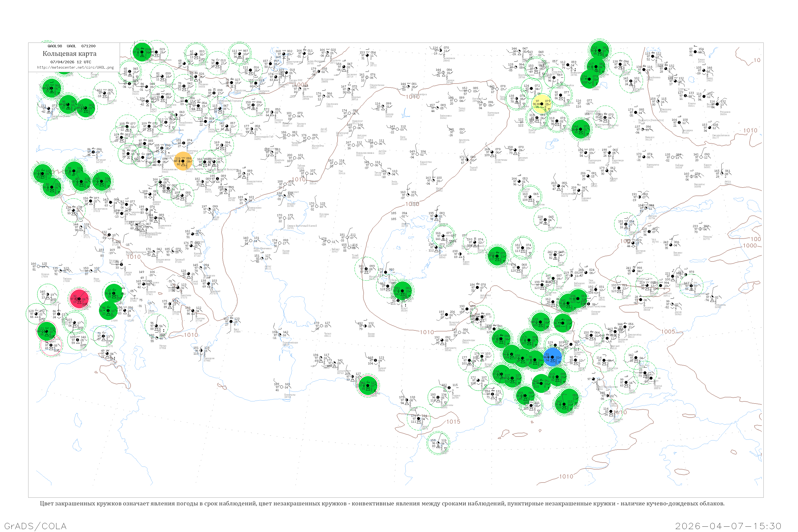
Task: Click the Керки 38911 station circle
Action: coord(493,394)
